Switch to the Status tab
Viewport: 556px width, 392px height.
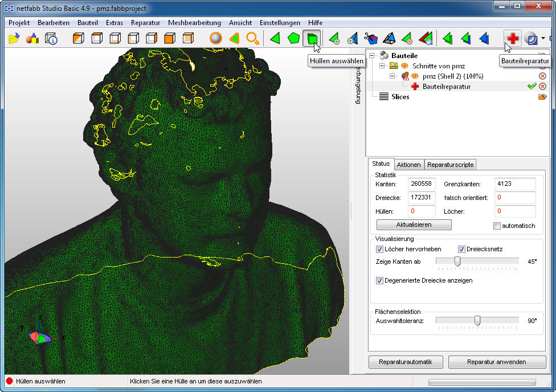click(x=381, y=164)
